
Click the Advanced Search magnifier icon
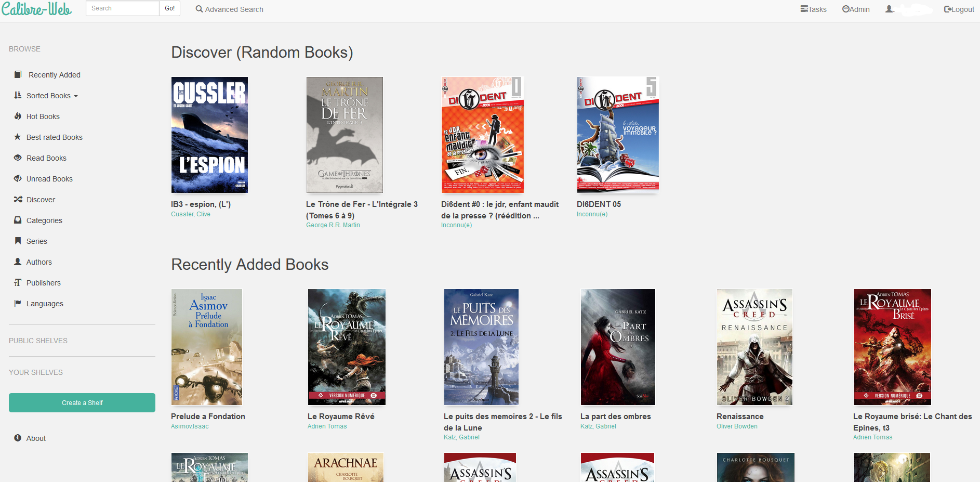[x=199, y=9]
